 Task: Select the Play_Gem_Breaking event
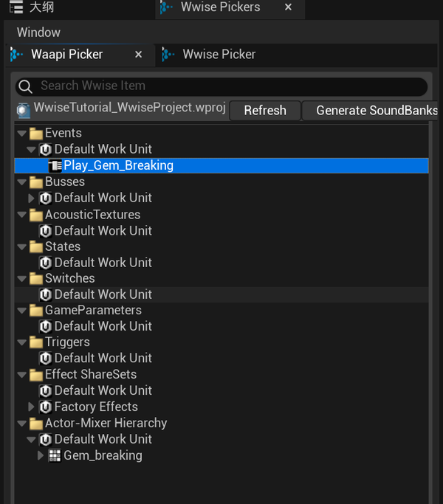click(x=118, y=166)
